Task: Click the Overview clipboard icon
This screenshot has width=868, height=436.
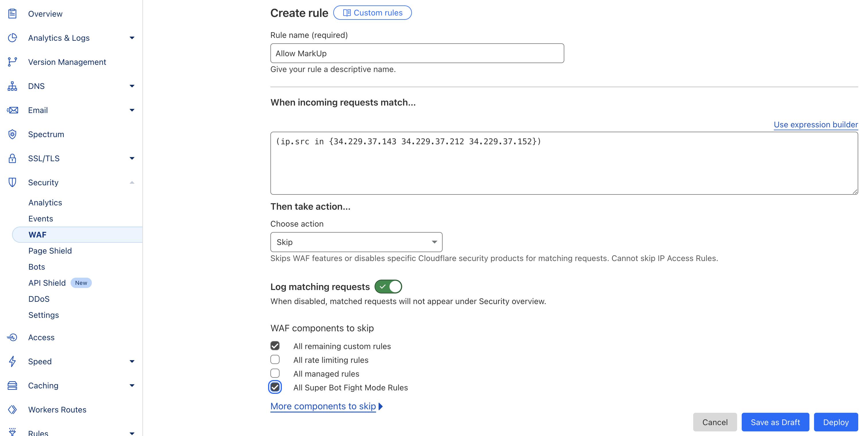Action: click(12, 14)
